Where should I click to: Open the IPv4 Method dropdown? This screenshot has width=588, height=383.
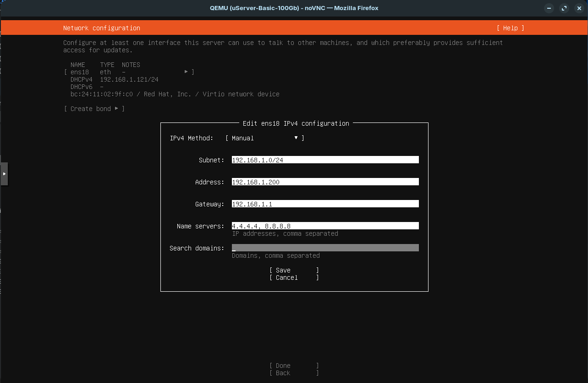[265, 138]
